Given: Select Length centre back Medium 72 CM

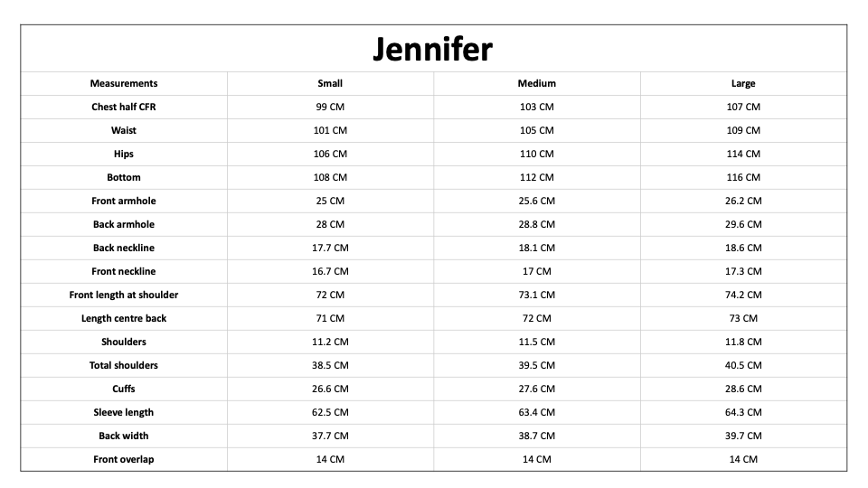Looking at the screenshot, I should (536, 319).
